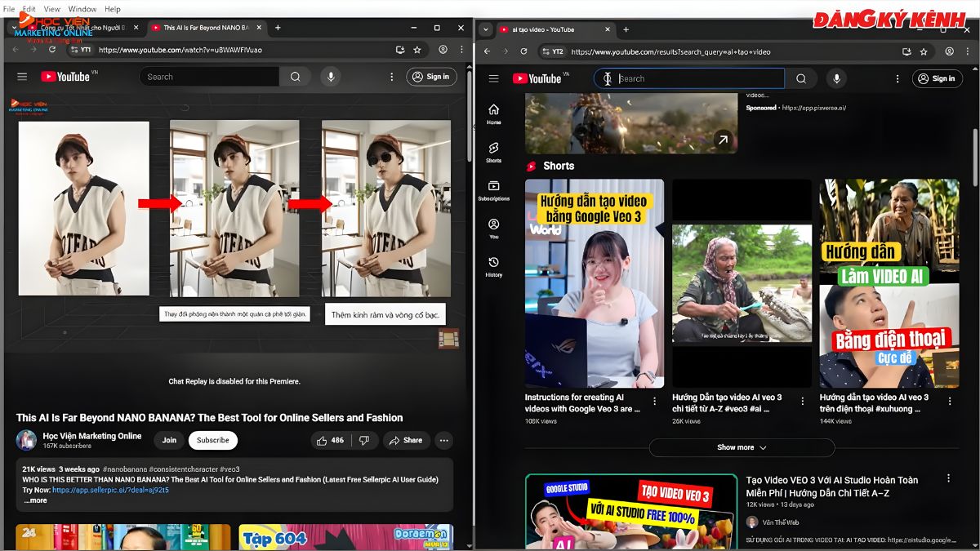Viewport: 980px width, 551px height.
Task: Click the voice search microphone icon
Action: coord(836,78)
